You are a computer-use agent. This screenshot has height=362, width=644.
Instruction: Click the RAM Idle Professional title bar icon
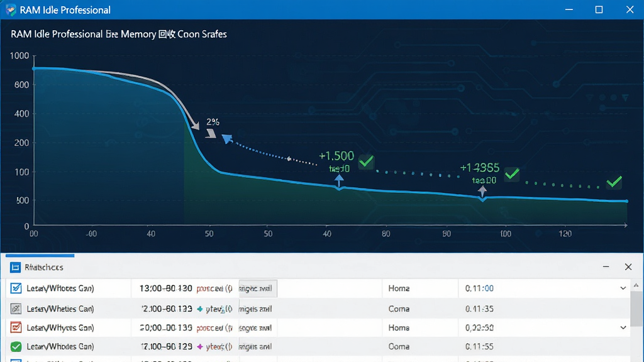11,10
